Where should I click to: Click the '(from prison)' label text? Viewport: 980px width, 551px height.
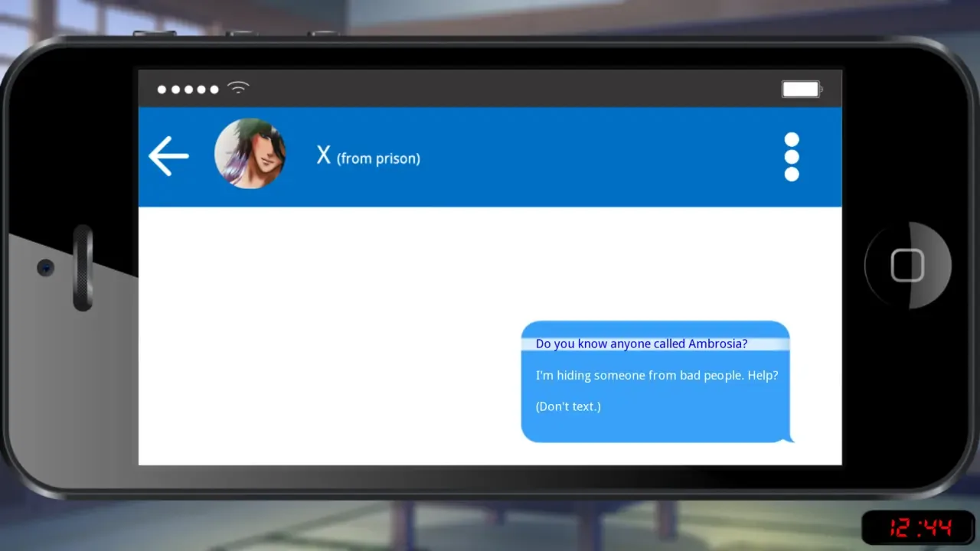coord(378,158)
